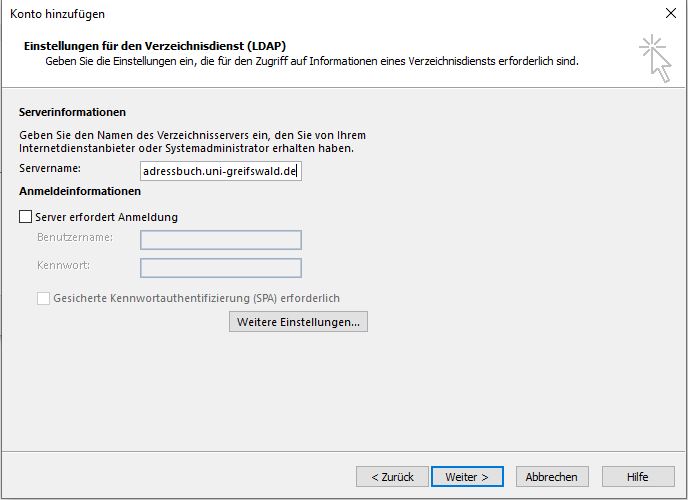Click the Kennwort password field
This screenshot has width=688, height=500.
221,268
